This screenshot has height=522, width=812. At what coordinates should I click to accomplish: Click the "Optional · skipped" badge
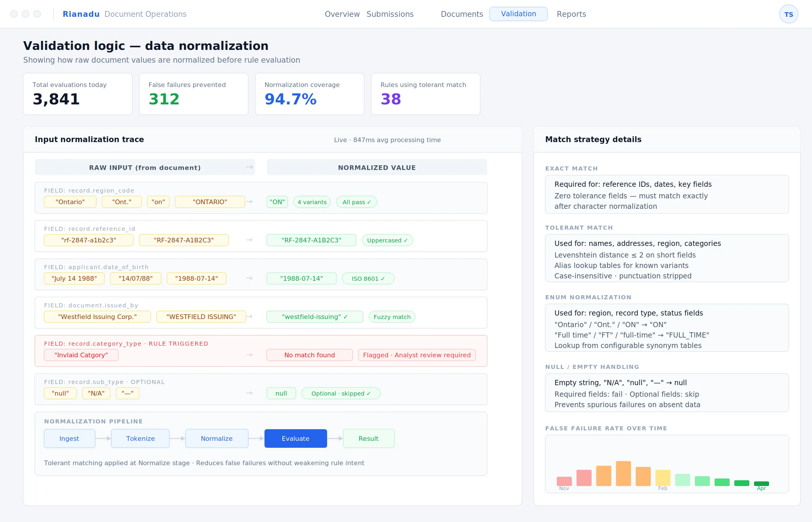pos(340,393)
